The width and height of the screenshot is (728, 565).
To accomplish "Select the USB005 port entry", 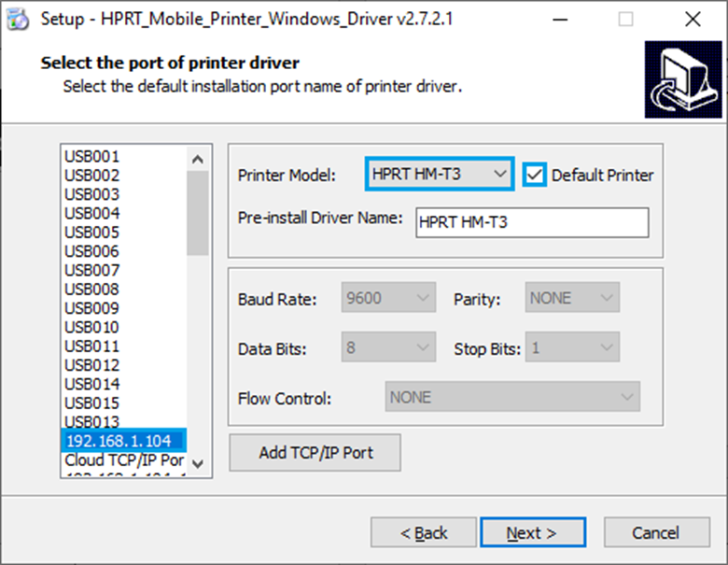I will [x=91, y=233].
